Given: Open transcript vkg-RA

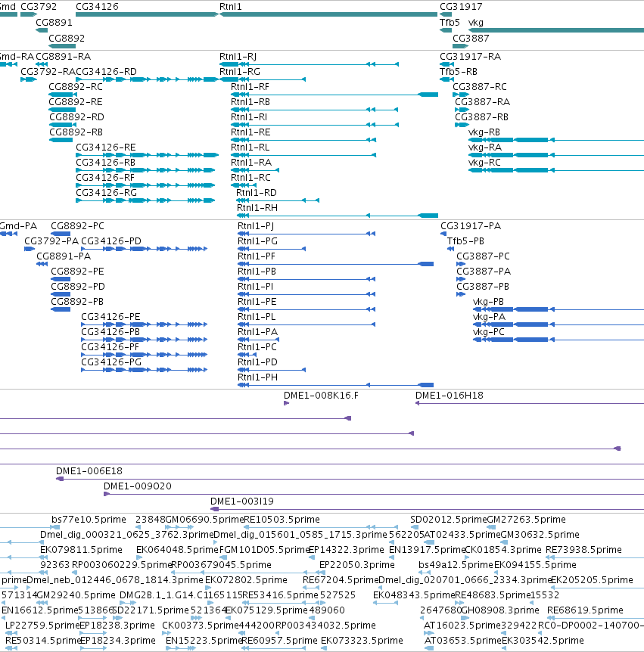Looking at the screenshot, I should [485, 147].
